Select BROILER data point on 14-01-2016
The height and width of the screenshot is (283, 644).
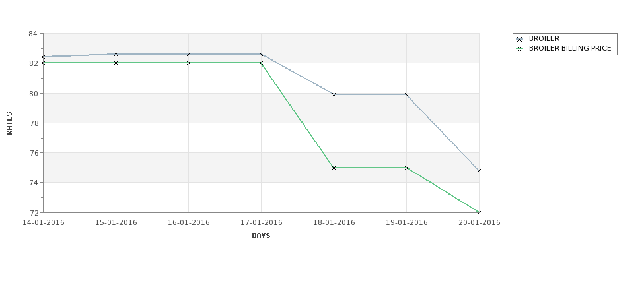43,57
